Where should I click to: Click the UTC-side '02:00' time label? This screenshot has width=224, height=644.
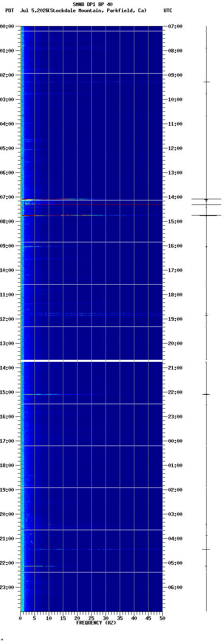175,490
